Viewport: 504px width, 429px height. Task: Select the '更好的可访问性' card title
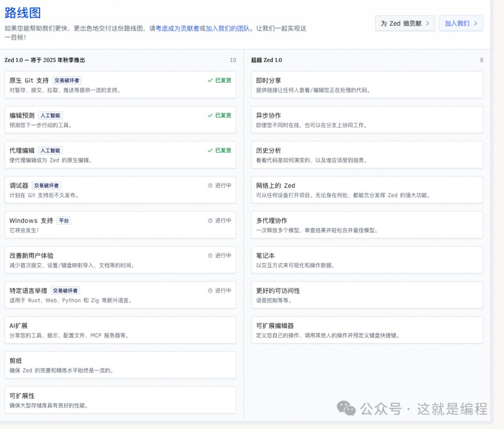coord(278,291)
